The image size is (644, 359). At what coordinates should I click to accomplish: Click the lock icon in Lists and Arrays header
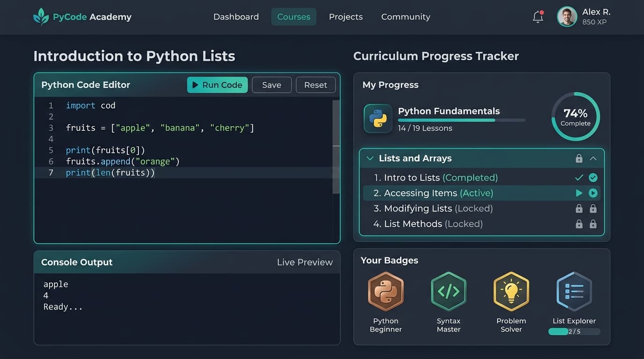(x=579, y=158)
